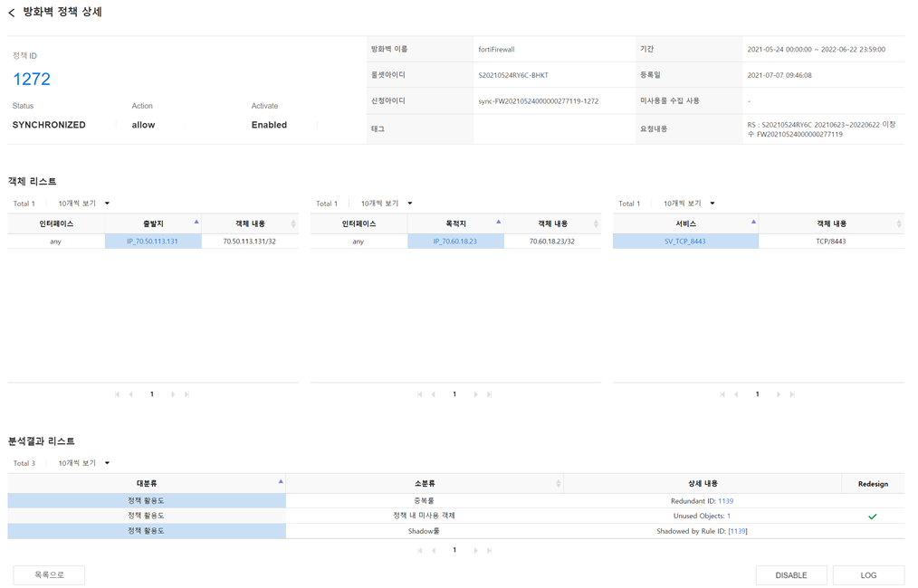Sort source column by ascending arrow
Viewport: 918px width, 588px height.
coord(196,222)
